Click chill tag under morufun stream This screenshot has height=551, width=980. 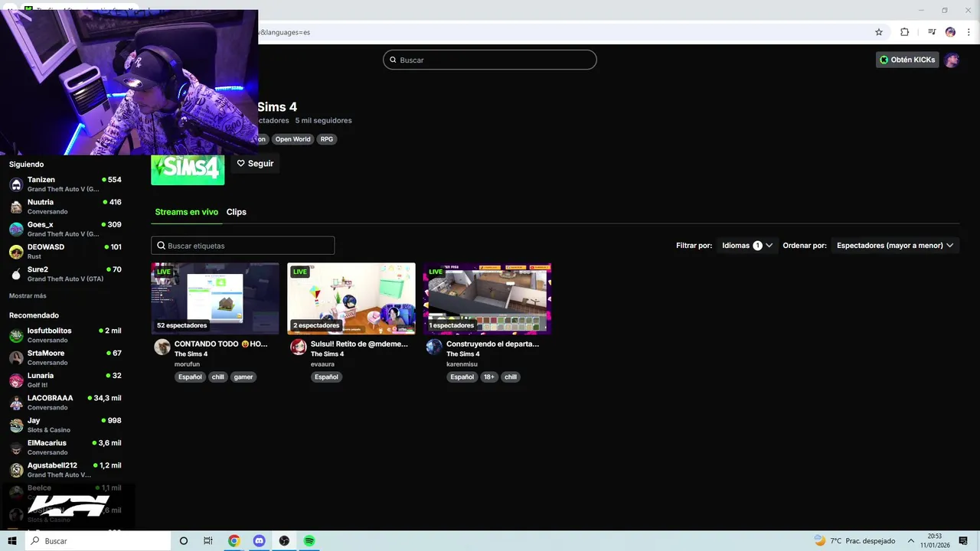(218, 377)
